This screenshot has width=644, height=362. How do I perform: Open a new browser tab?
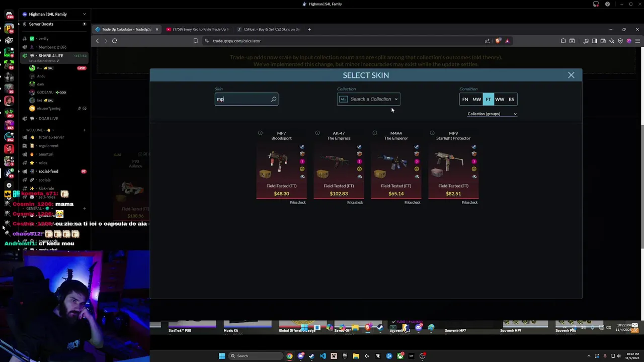pos(309,29)
